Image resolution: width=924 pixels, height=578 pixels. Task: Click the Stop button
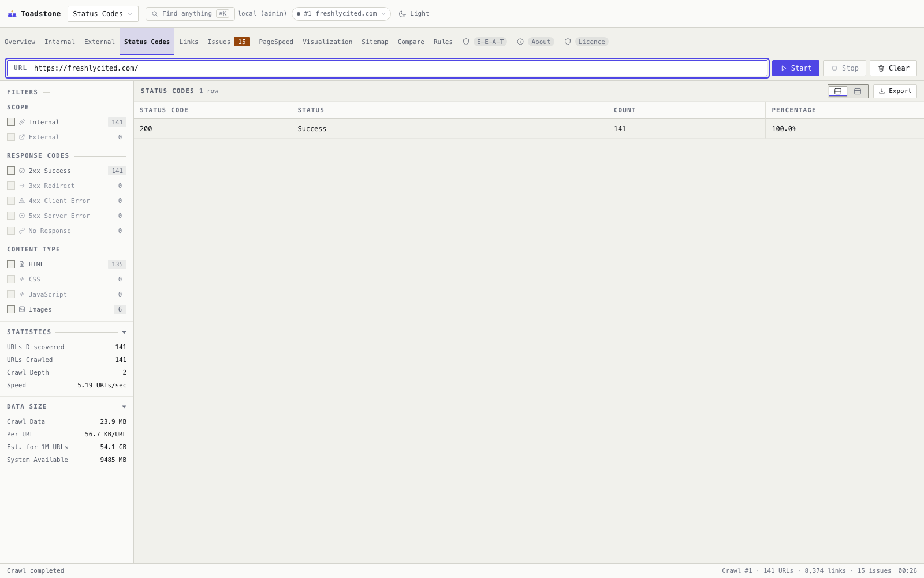(x=844, y=68)
